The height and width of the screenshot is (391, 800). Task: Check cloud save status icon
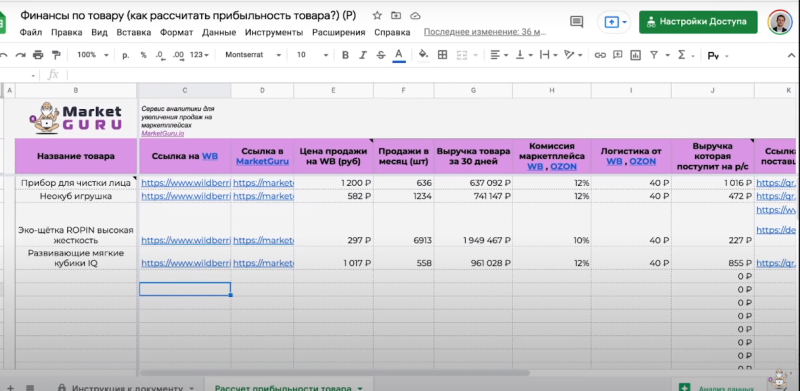pos(415,16)
